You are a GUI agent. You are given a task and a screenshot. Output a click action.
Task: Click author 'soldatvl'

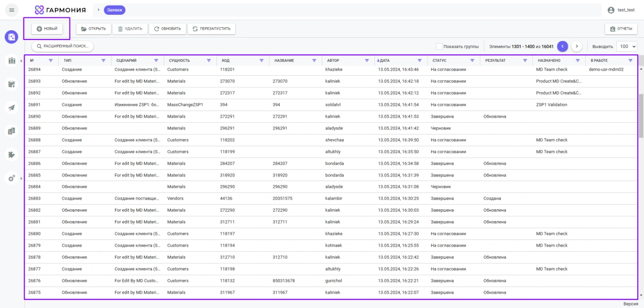click(x=334, y=104)
